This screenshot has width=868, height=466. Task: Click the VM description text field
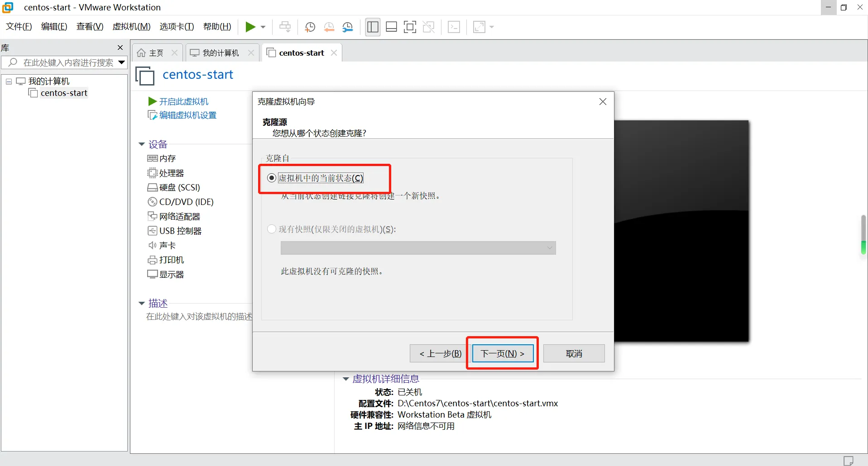[199, 317]
